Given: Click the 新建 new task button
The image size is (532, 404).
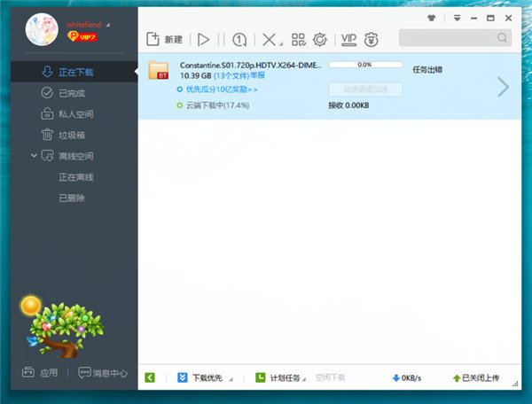Looking at the screenshot, I should [x=164, y=39].
